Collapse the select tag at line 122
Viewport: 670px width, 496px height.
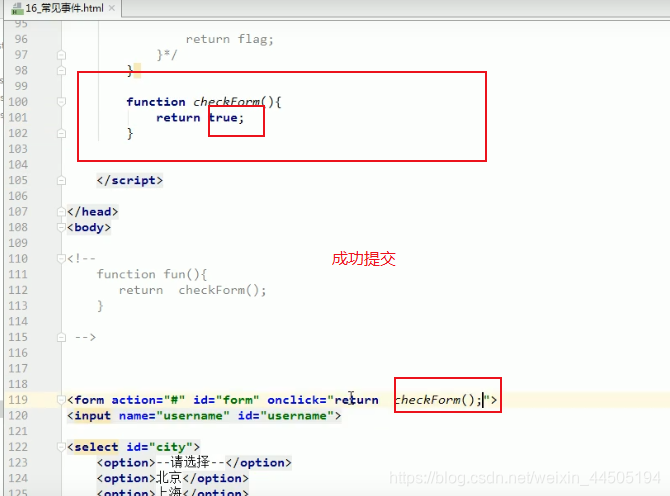coord(62,447)
